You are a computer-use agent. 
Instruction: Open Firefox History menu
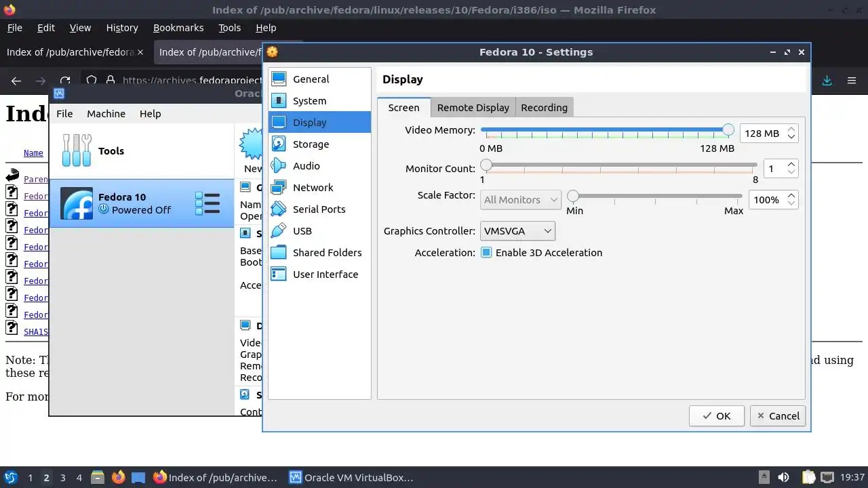pos(122,28)
